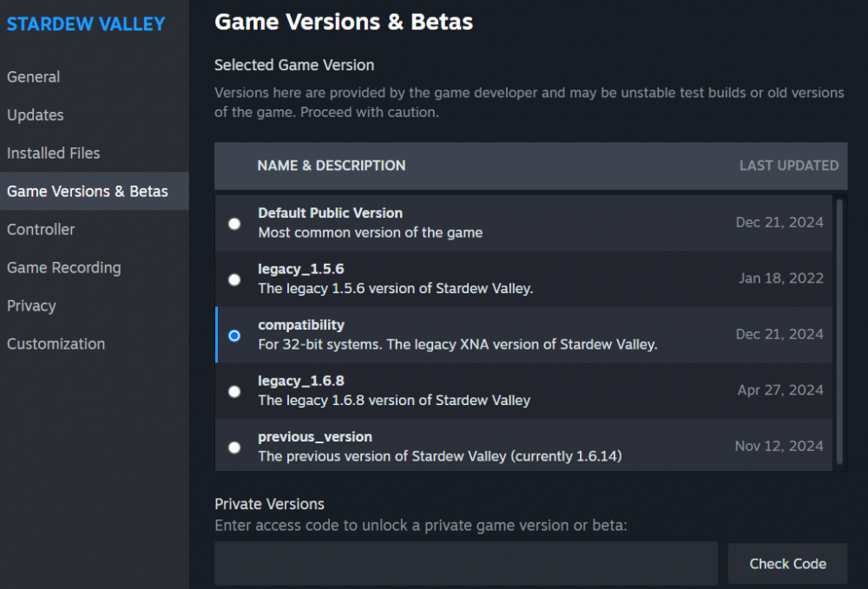Focus the private version access code field
868x589 pixels.
(466, 564)
